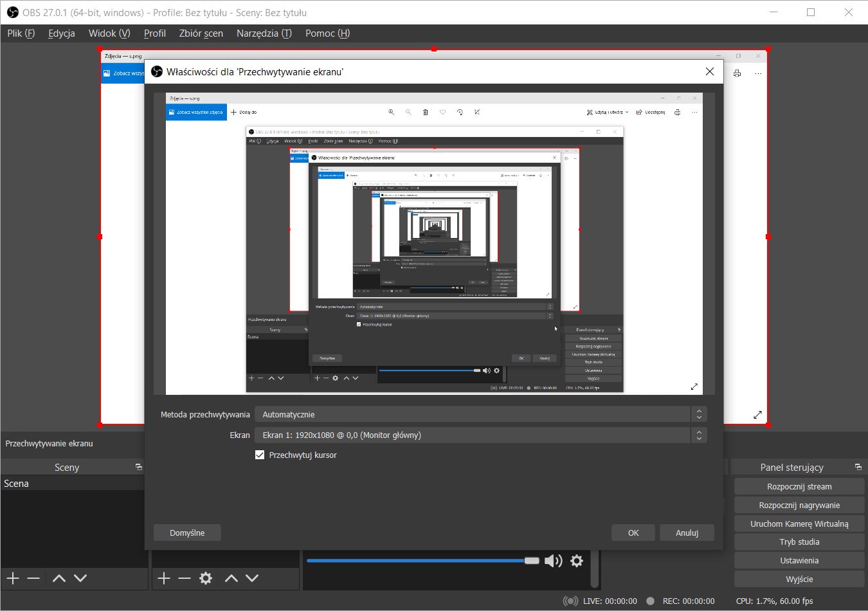Click Dodaj do in the dialog preview
The width and height of the screenshot is (868, 611).
[244, 112]
